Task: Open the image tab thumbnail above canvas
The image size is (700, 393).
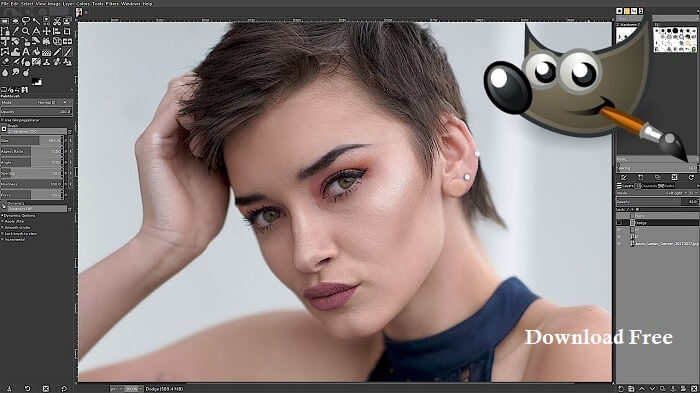Action: (x=79, y=13)
